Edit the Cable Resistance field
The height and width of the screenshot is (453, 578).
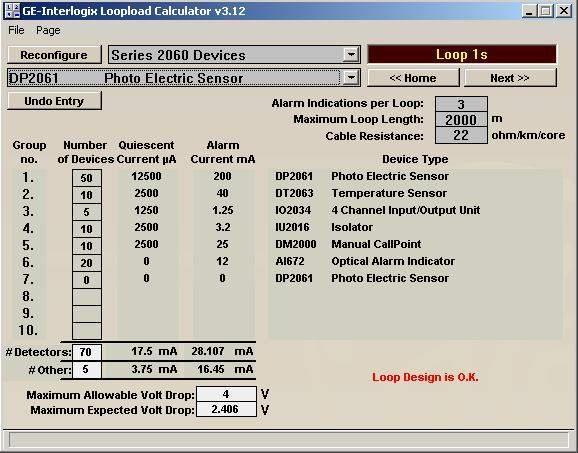pyautogui.click(x=461, y=135)
